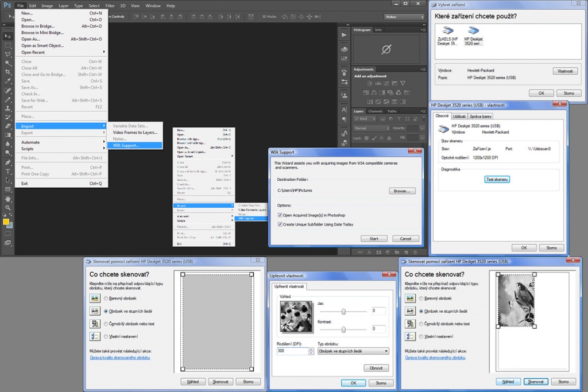Add a Levels adjustment from Adjustments panel
This screenshot has width=588, height=392.
[378, 83]
